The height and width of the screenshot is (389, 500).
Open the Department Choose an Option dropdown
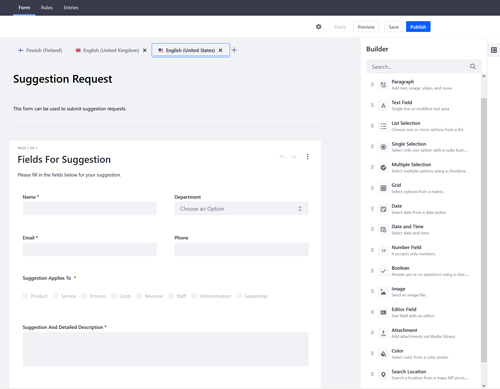click(x=241, y=209)
